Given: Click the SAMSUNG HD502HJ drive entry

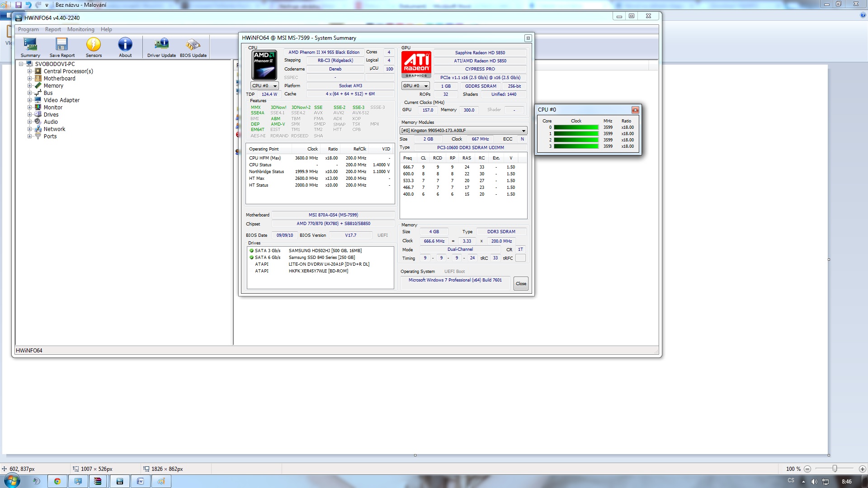Looking at the screenshot, I should pos(325,251).
